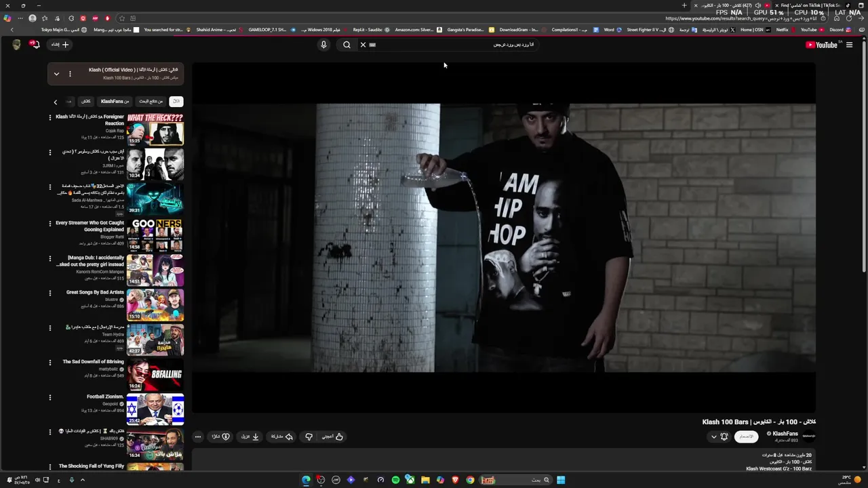Open options for 'Every Streamer Who Got Caught' video
Viewport: 868px width, 488px height.
tap(50, 223)
